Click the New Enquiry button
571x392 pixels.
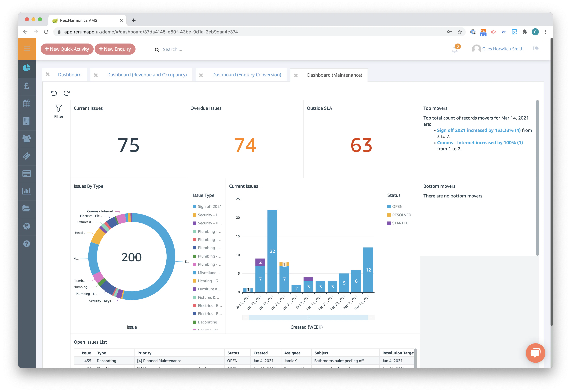click(115, 49)
